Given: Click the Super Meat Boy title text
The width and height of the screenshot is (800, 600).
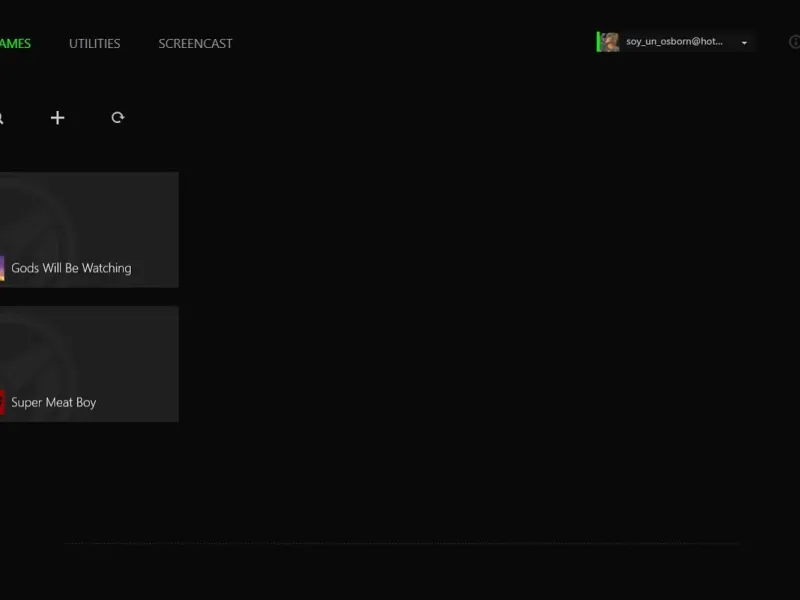Looking at the screenshot, I should (54, 403).
